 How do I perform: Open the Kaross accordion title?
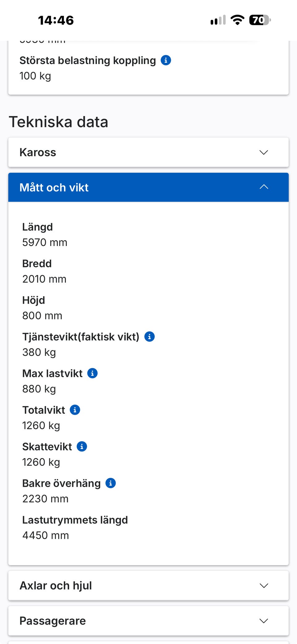tap(38, 152)
